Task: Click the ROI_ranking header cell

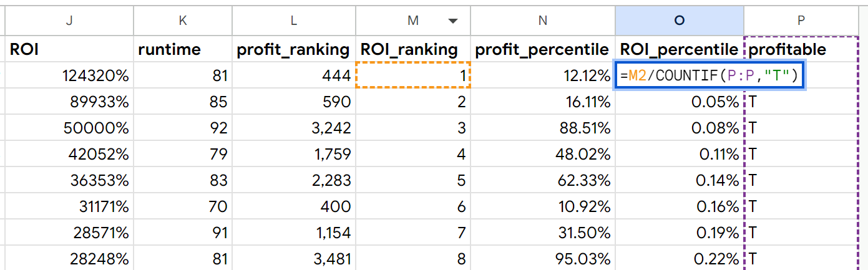Action: [x=413, y=49]
